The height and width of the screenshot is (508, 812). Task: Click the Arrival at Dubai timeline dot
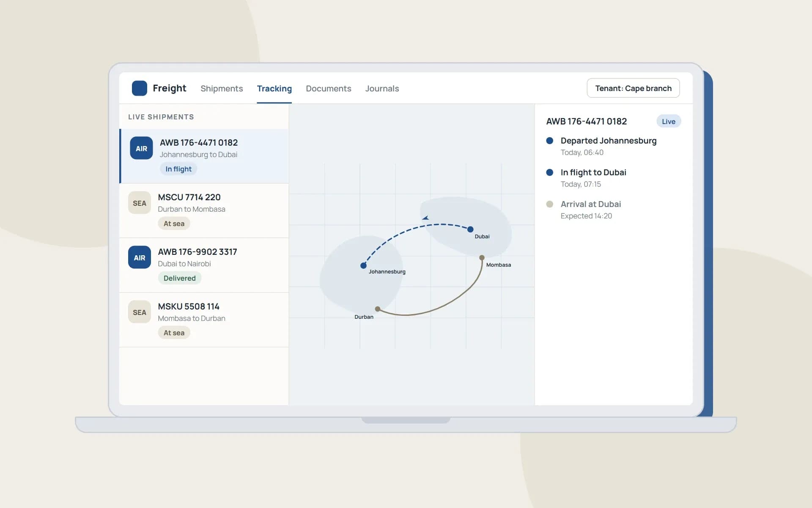[x=550, y=204]
